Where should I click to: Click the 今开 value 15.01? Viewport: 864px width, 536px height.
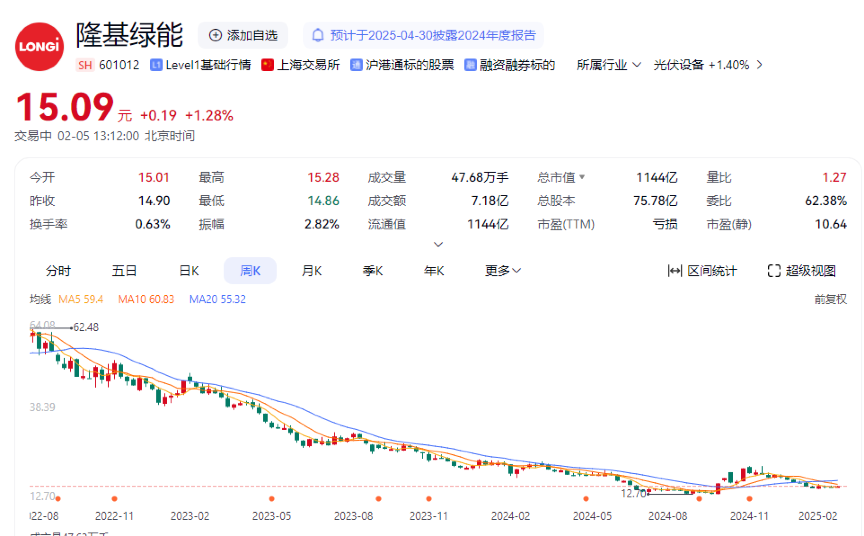(154, 177)
